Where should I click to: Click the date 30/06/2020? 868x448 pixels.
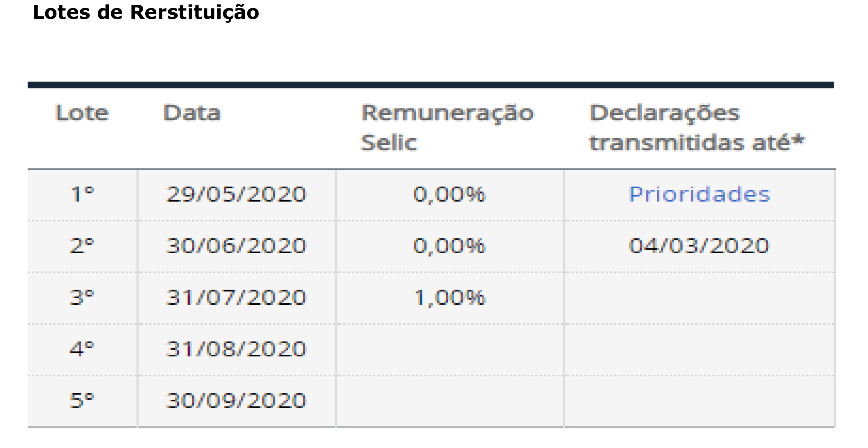click(x=236, y=246)
